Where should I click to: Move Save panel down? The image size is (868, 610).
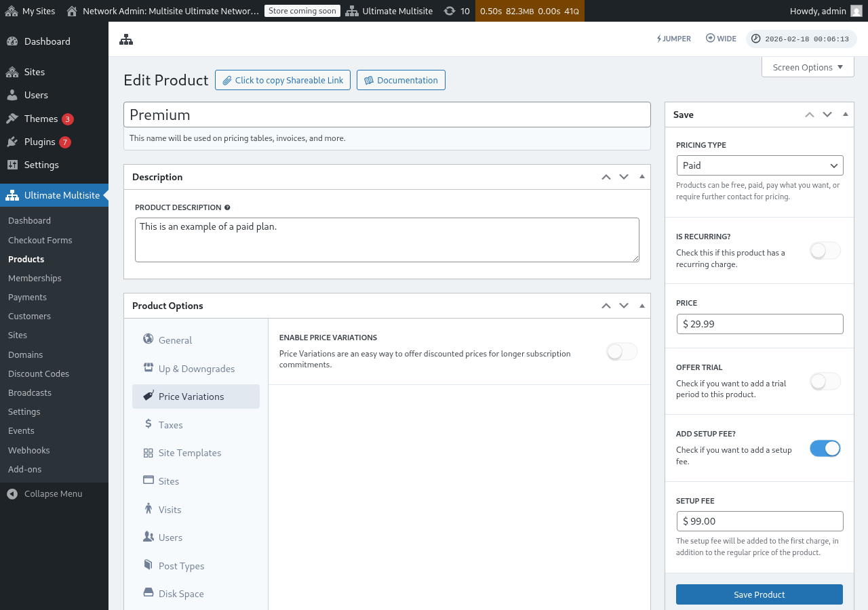click(827, 115)
